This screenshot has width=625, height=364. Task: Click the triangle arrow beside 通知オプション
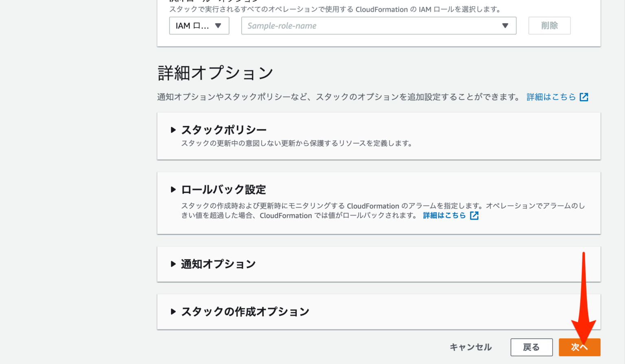point(173,264)
